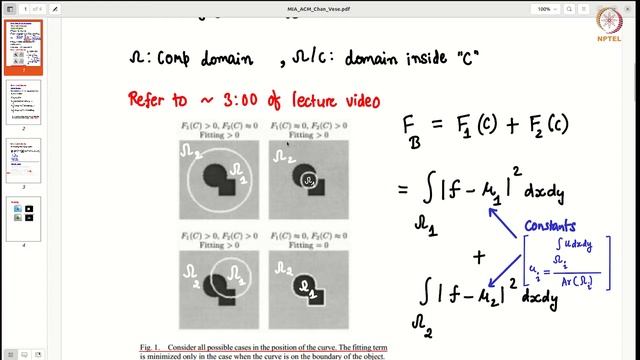640x360 pixels.
Task: Click the document title MIA_ACM_Chan_Vese.pdf
Action: [318, 9]
